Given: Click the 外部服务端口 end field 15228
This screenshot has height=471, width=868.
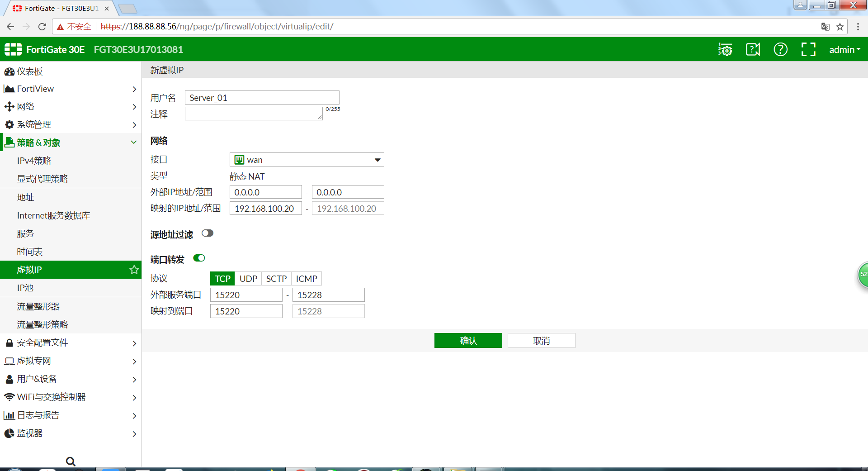Looking at the screenshot, I should pos(329,295).
